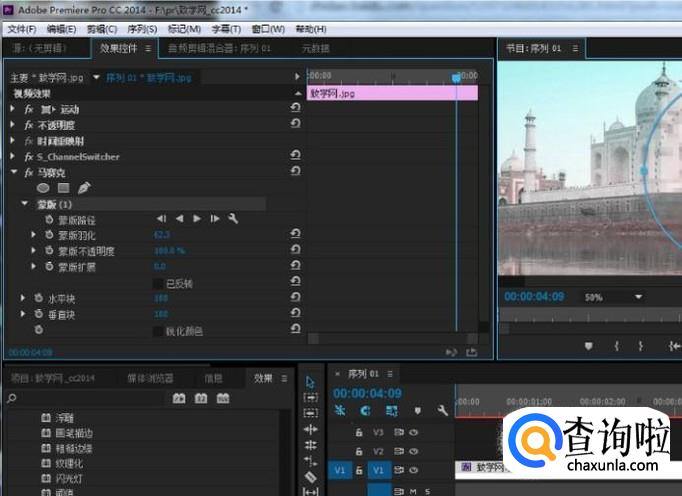Click the mask tracking wrench settings icon
The width and height of the screenshot is (682, 496).
click(233, 219)
